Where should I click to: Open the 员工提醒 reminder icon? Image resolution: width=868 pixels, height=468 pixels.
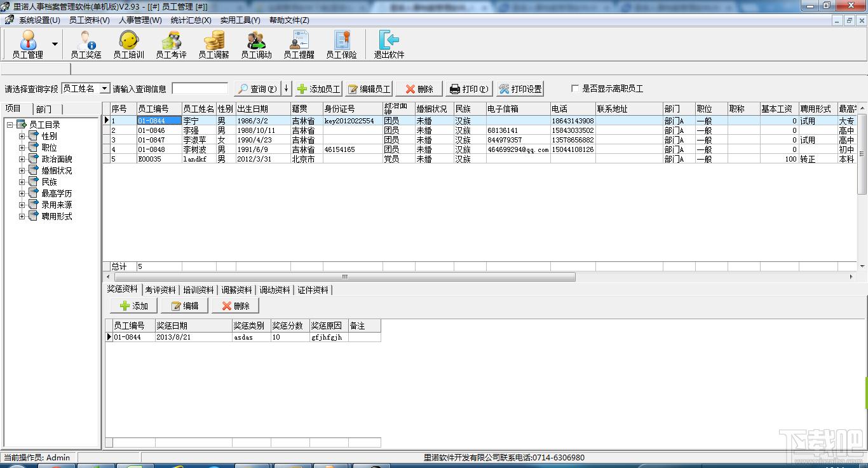click(299, 44)
